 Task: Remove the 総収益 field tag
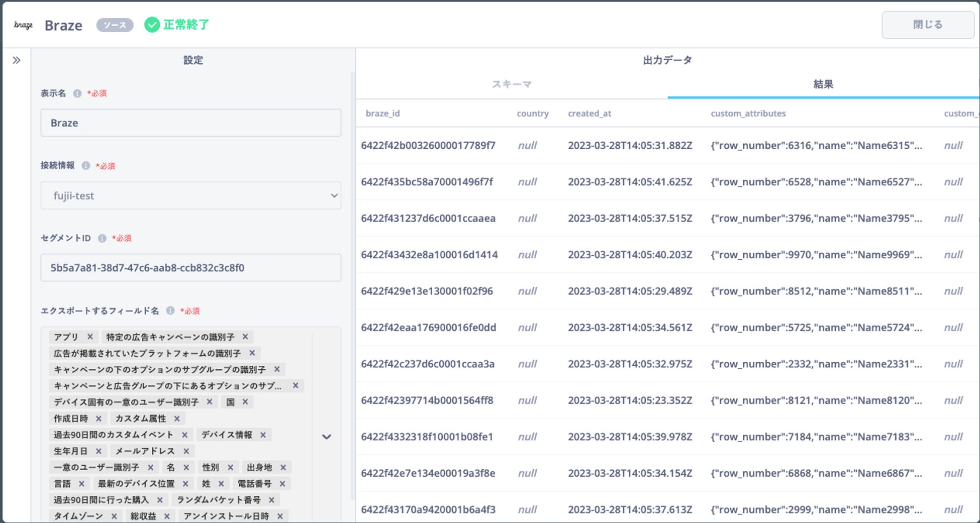tap(167, 516)
